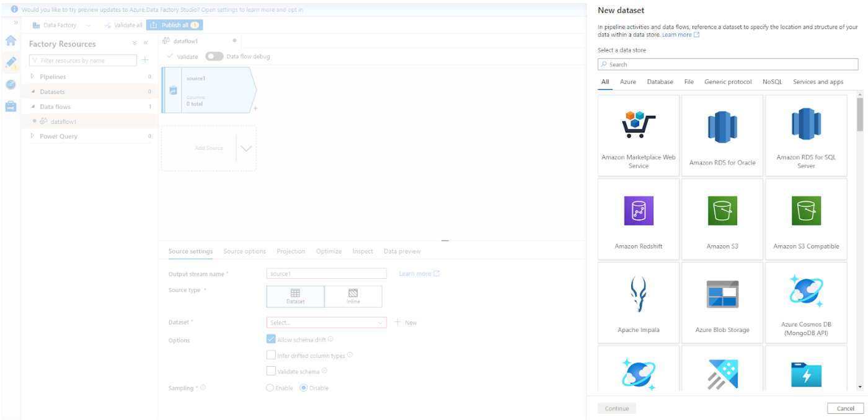Check the Validate schema checkbox
This screenshot has width=868, height=420.
tap(271, 371)
